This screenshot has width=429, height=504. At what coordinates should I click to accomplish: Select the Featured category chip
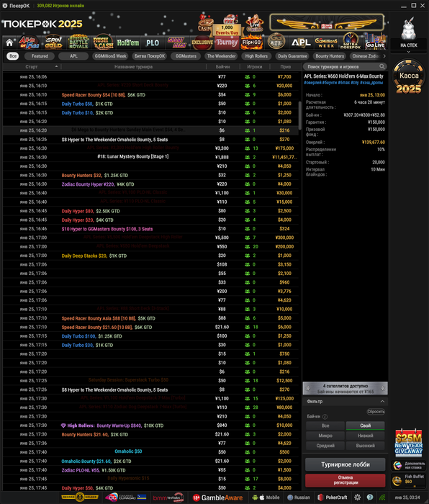[x=40, y=56]
